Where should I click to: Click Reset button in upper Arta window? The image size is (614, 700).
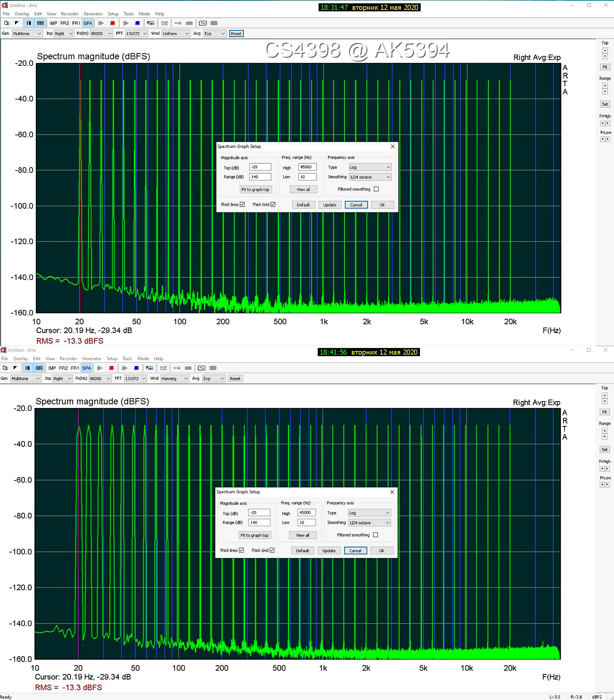236,33
